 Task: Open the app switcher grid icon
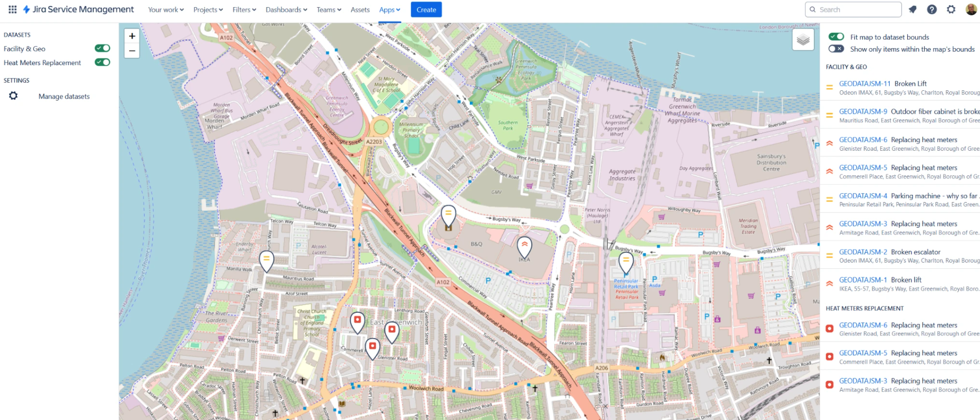click(12, 9)
